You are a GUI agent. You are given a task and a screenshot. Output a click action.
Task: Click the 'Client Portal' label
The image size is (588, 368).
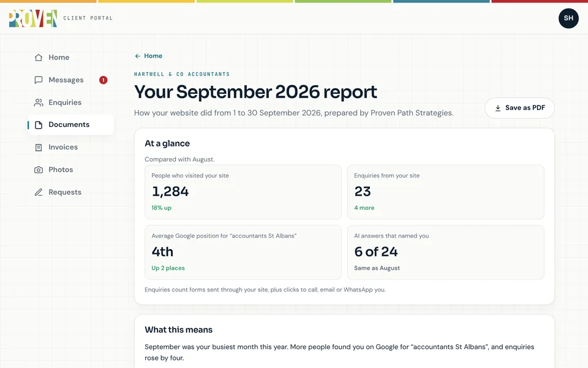point(88,18)
